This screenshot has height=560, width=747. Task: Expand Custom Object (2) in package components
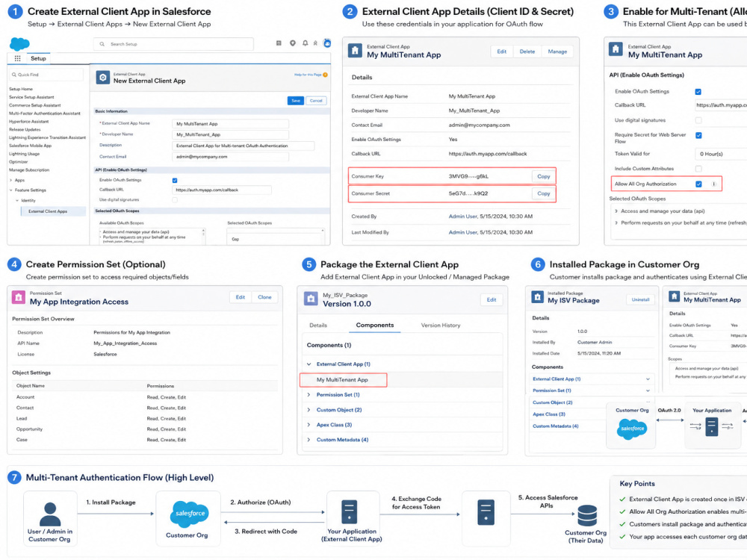[x=309, y=411]
